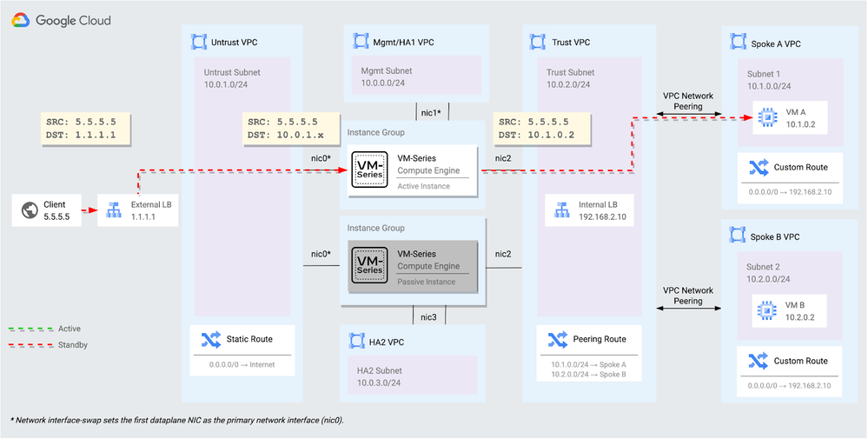Click the red Standby legend line
868x439 pixels.
30,345
